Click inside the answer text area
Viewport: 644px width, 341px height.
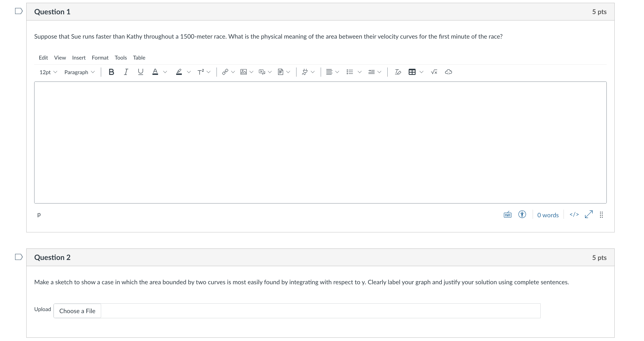pyautogui.click(x=320, y=142)
